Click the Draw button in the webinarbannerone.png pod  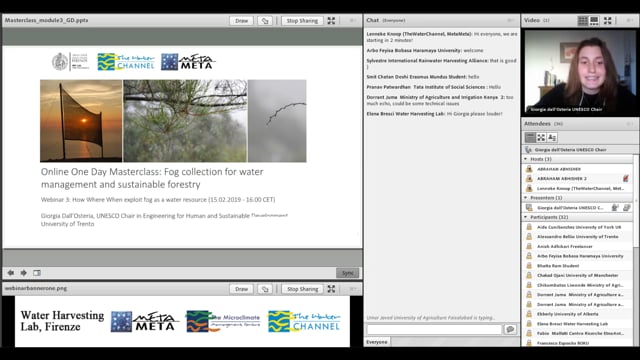tap(241, 289)
